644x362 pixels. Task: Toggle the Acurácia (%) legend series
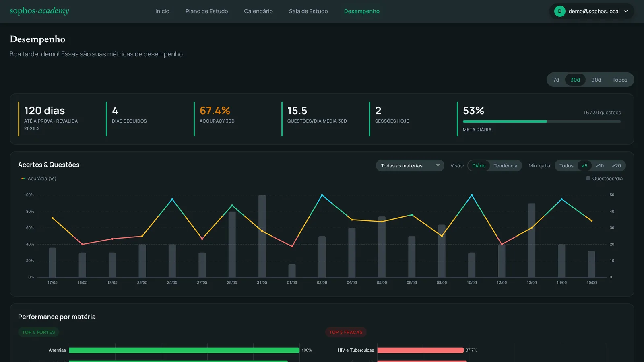coord(39,179)
